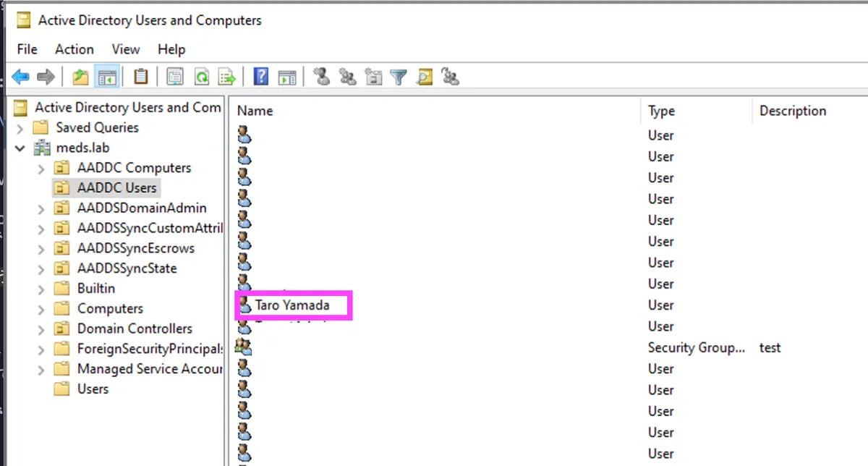Collapse the meds.lab domain node
This screenshot has width=868, height=466.
coord(20,148)
